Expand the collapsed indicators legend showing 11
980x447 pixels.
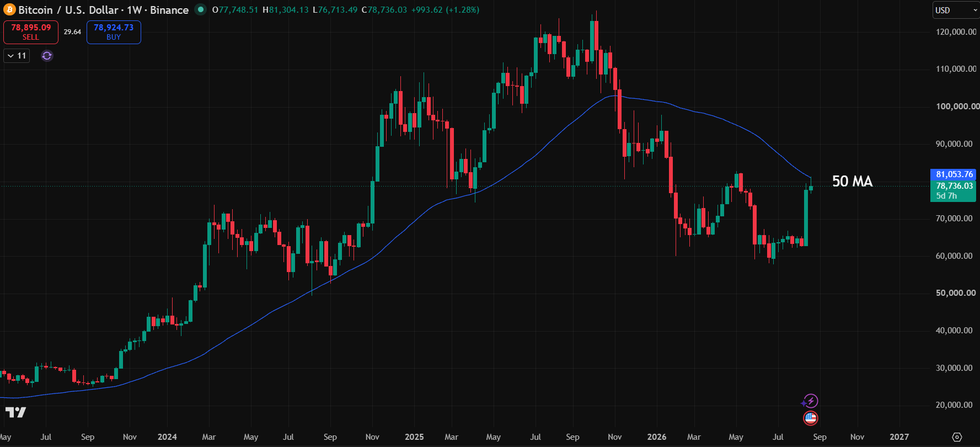(17, 56)
